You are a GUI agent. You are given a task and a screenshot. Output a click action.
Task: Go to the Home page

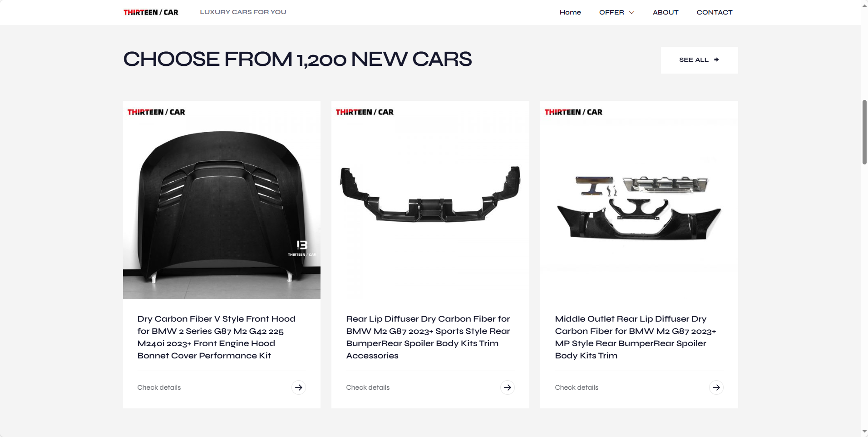(x=570, y=12)
